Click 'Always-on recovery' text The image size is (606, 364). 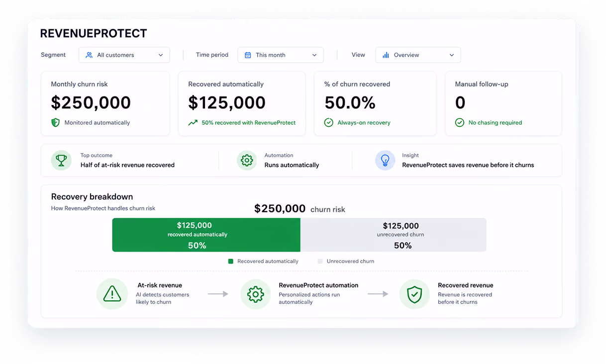pyautogui.click(x=364, y=122)
